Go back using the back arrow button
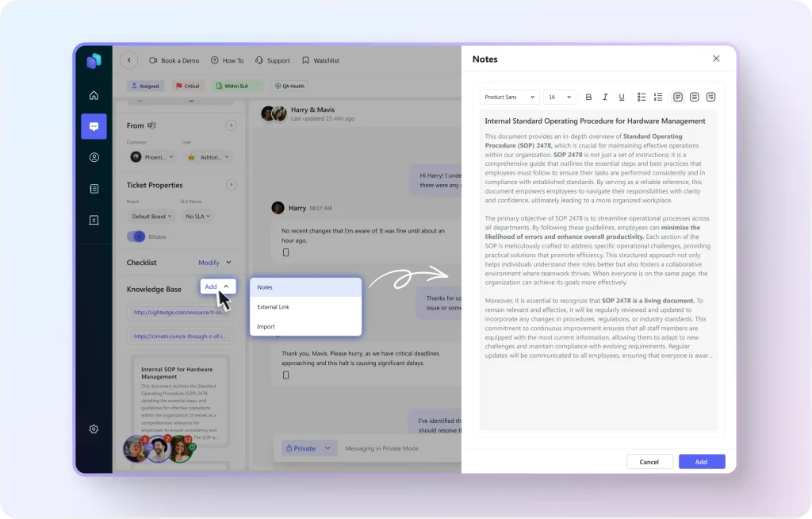 click(x=129, y=60)
